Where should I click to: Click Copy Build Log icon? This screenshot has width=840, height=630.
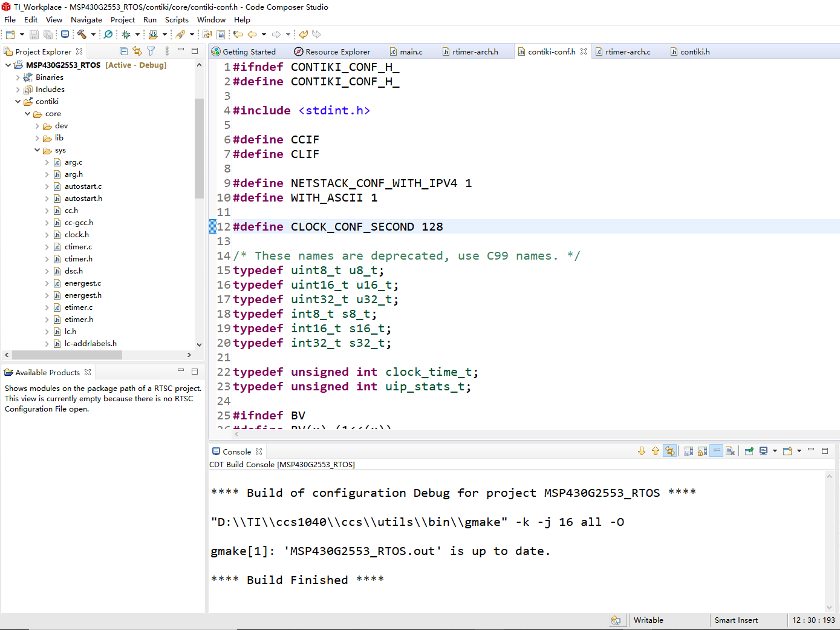688,451
